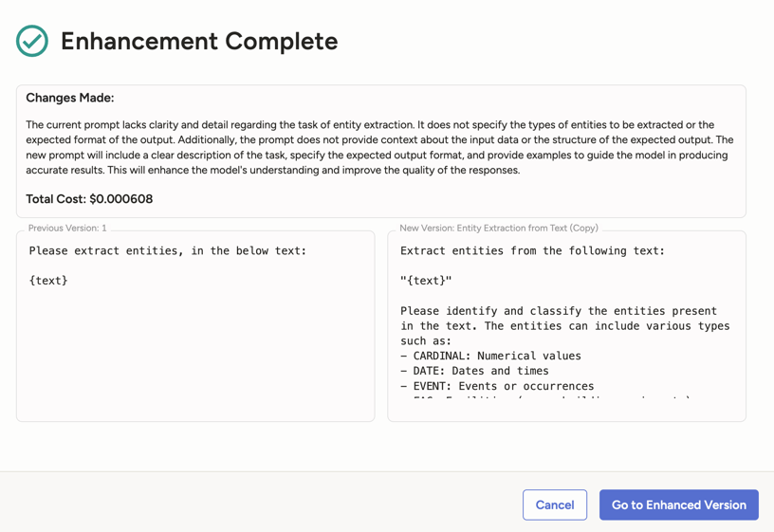Click the "in the text. The entities" line
The image size is (774, 532).
564,326
